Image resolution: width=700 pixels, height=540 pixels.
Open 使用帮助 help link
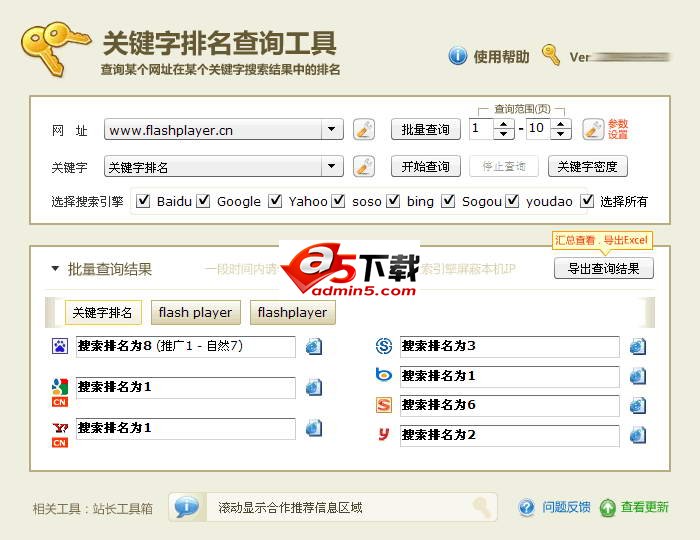(x=501, y=57)
